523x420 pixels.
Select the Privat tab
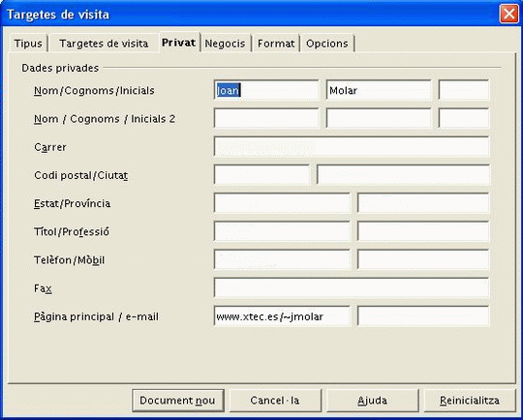[x=179, y=43]
